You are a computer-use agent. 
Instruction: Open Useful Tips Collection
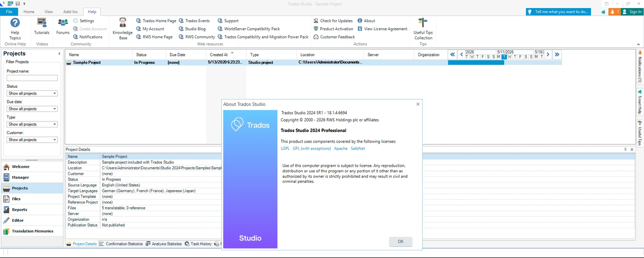pos(423,29)
